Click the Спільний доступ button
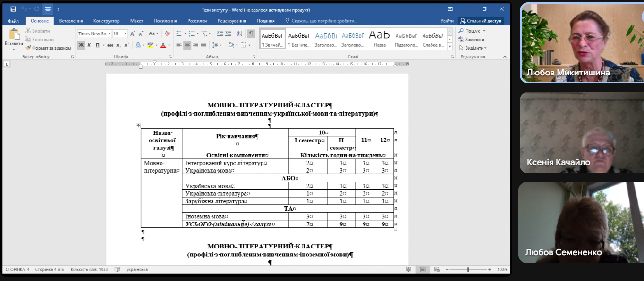Image resolution: width=644 pixels, height=289 pixels. click(481, 21)
